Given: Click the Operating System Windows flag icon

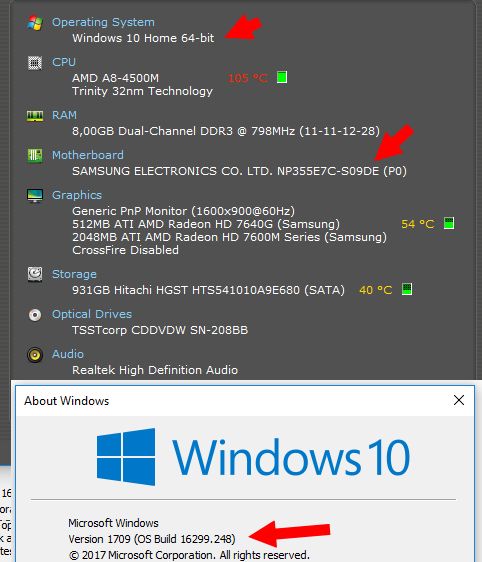Looking at the screenshot, I should [35, 23].
